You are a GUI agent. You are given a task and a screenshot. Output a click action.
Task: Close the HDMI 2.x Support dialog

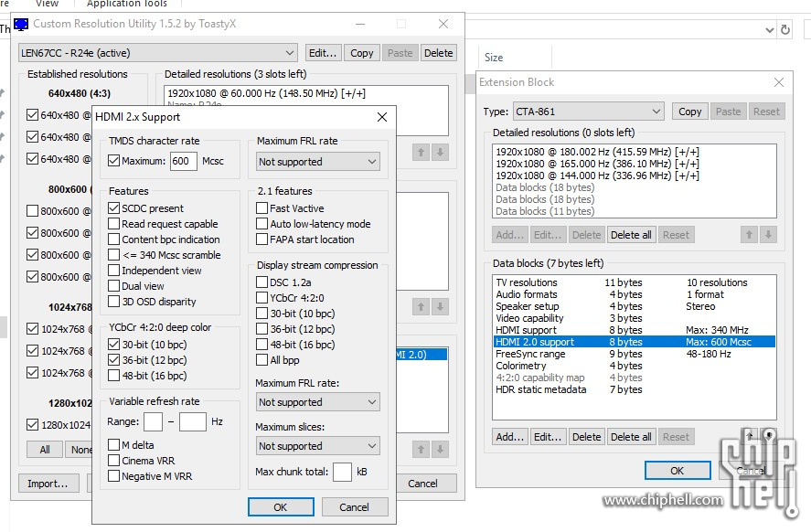[x=381, y=117]
